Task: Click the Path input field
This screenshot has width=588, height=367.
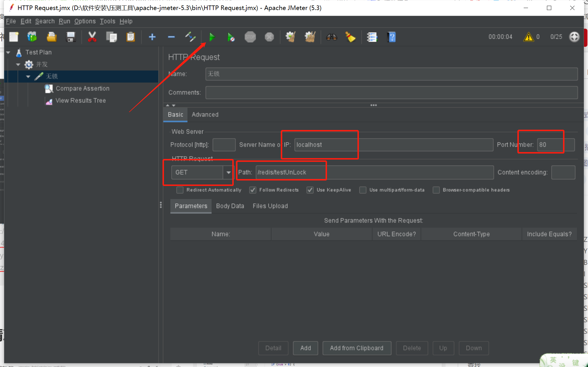Action: click(x=373, y=172)
